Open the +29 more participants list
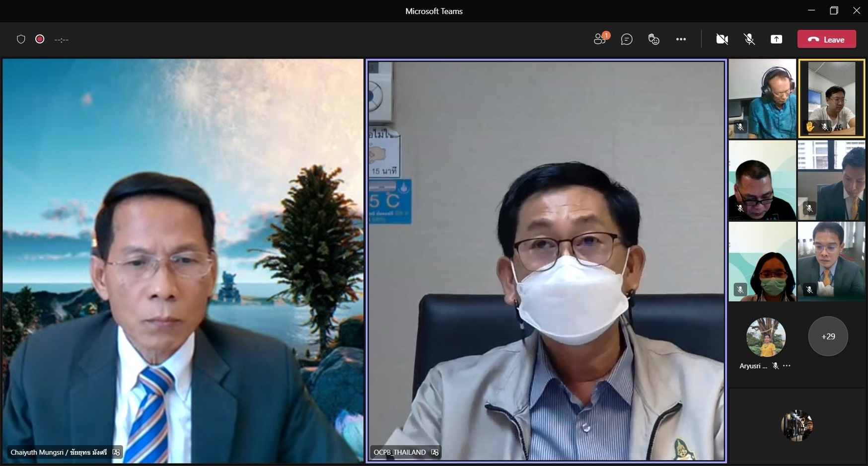 click(x=828, y=336)
